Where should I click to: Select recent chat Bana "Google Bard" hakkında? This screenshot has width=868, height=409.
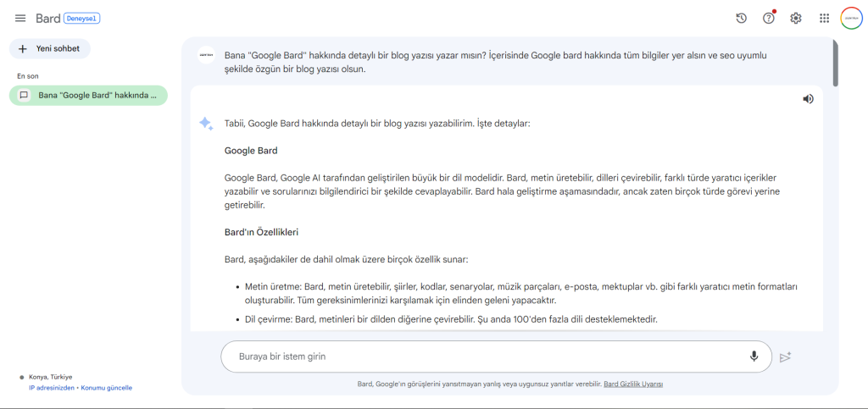(88, 95)
